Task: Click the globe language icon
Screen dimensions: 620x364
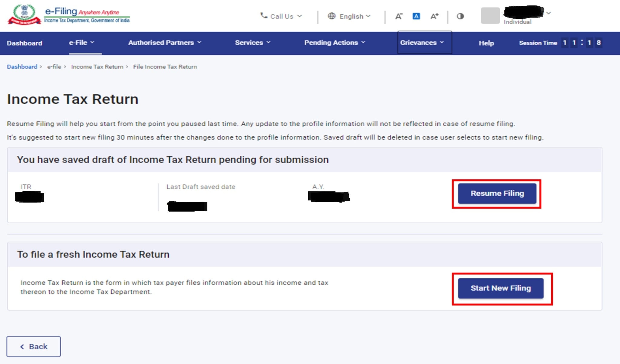Action: click(x=332, y=16)
